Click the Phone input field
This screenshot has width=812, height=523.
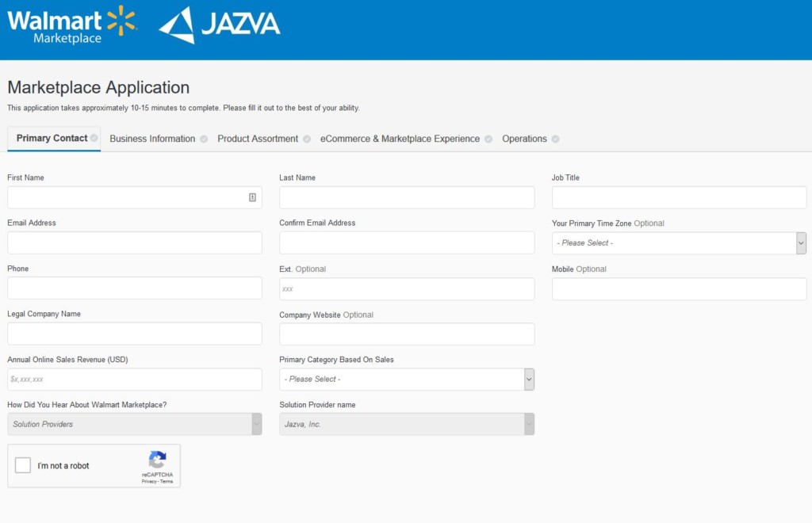coord(135,288)
